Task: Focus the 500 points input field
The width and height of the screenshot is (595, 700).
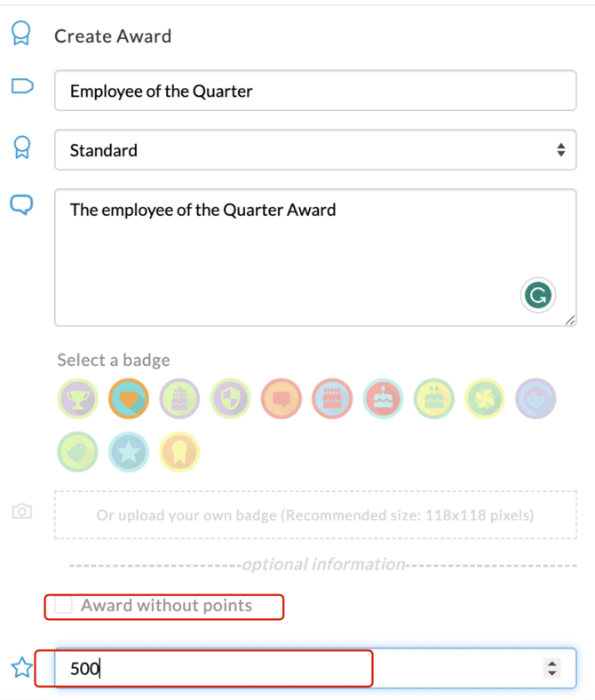Action: 315,668
